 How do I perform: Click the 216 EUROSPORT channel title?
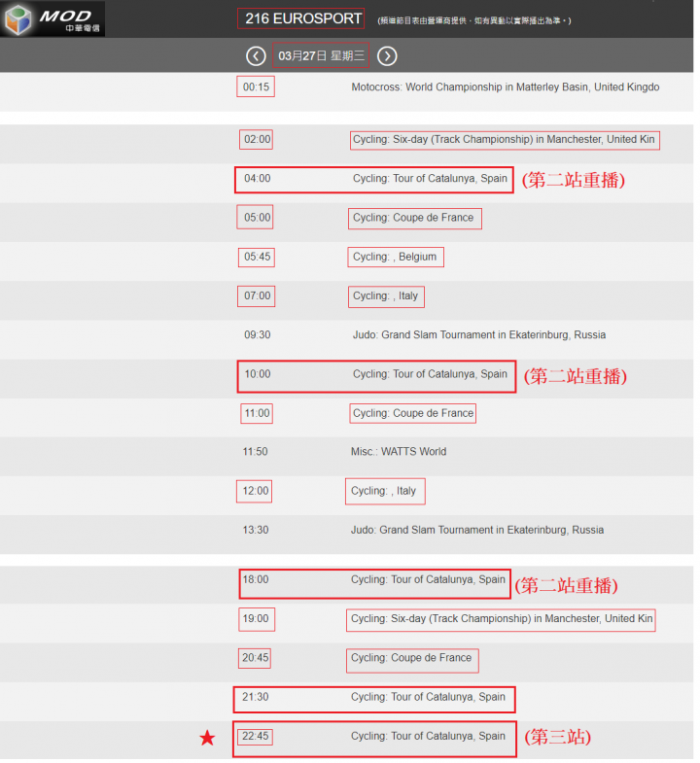[x=302, y=18]
